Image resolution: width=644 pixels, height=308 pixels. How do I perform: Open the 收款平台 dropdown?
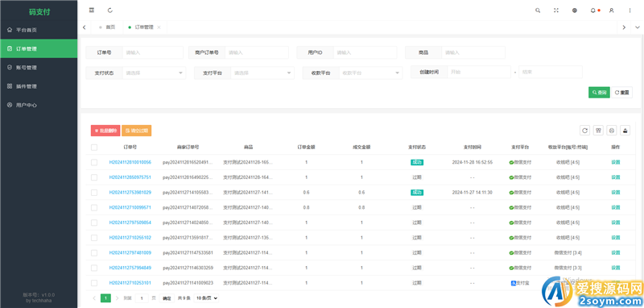pos(371,73)
